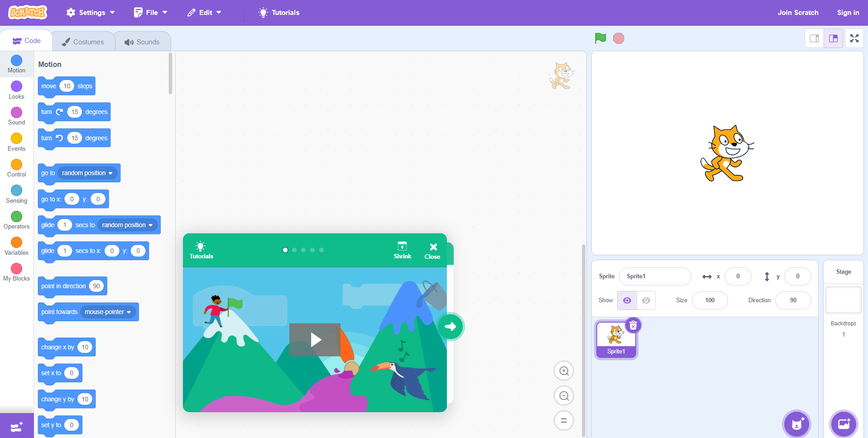Click the Sprite name input field
This screenshot has height=438, width=868.
coord(655,276)
